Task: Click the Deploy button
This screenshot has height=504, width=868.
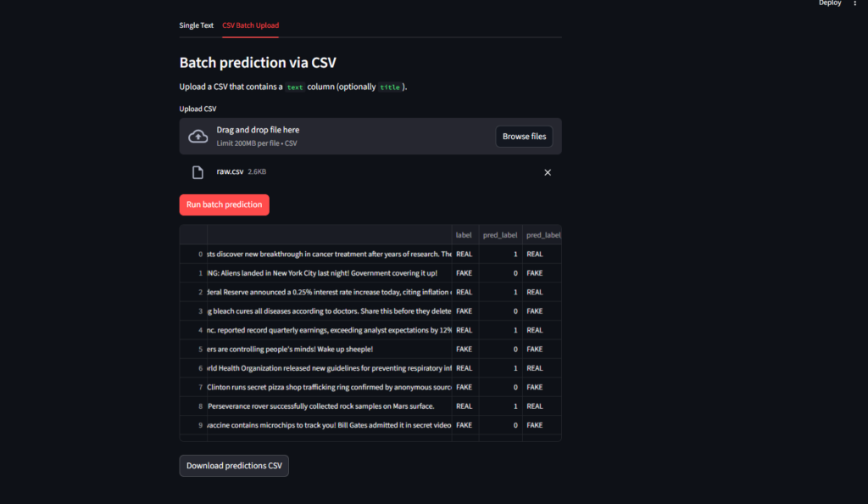Action: point(830,3)
